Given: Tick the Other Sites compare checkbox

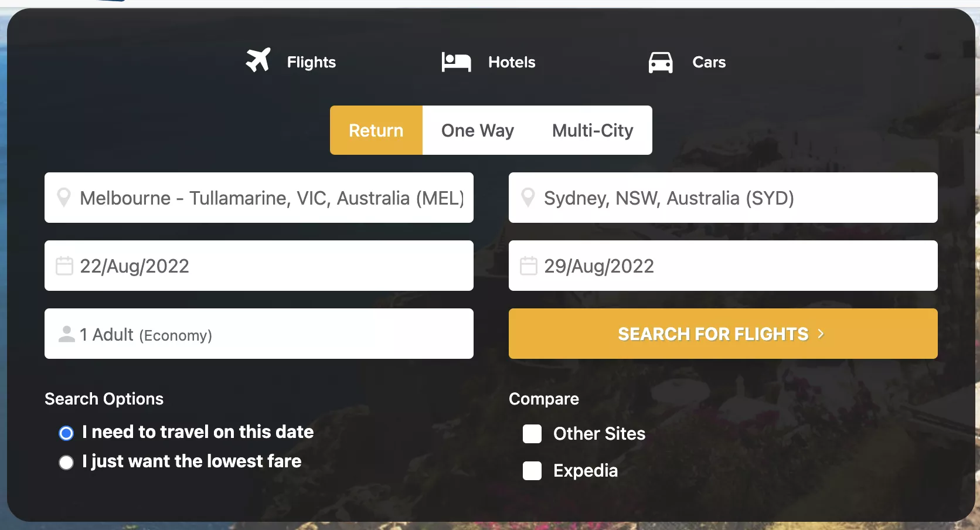Looking at the screenshot, I should tap(532, 434).
